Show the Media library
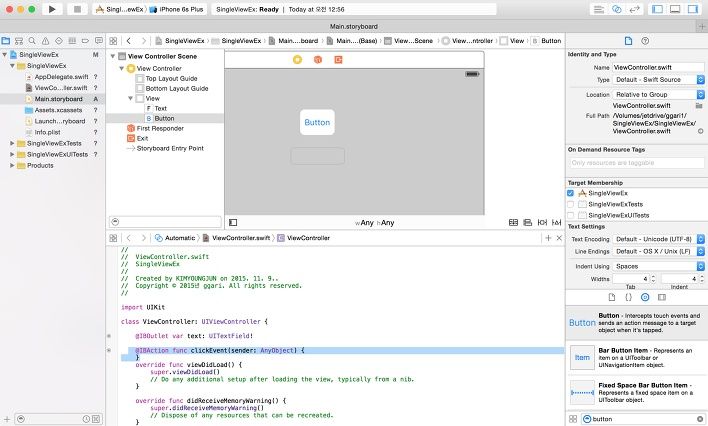The width and height of the screenshot is (708, 426). [662, 297]
